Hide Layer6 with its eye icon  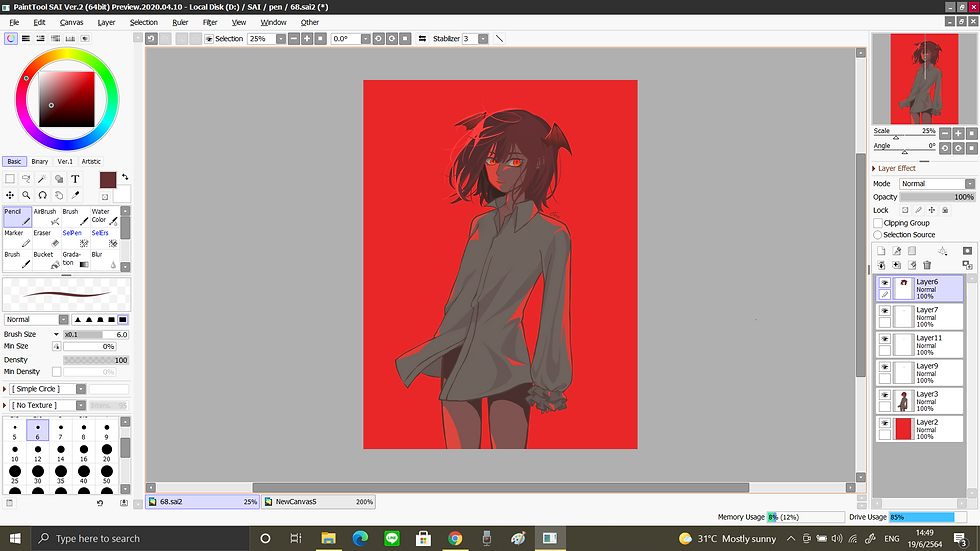click(x=884, y=283)
